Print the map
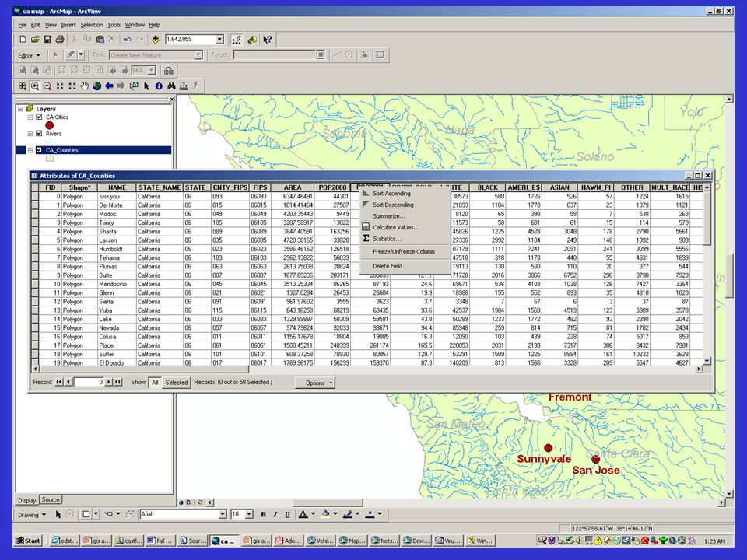 click(x=60, y=40)
